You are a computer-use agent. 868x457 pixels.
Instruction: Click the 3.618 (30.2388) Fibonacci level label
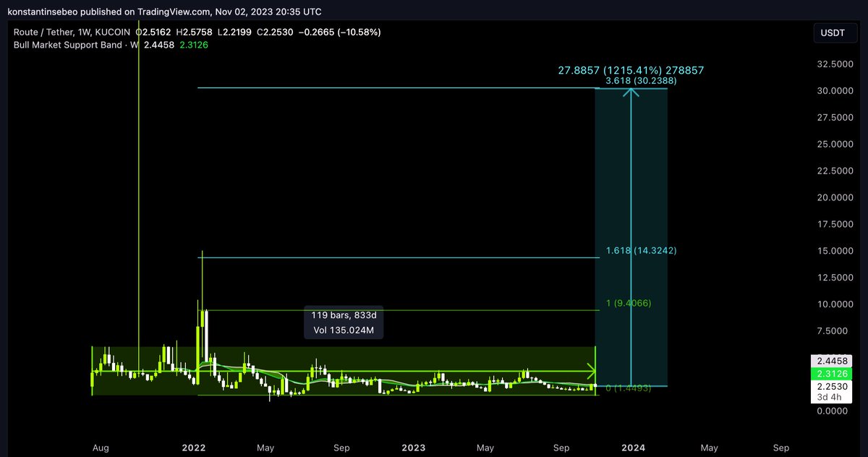coord(642,81)
